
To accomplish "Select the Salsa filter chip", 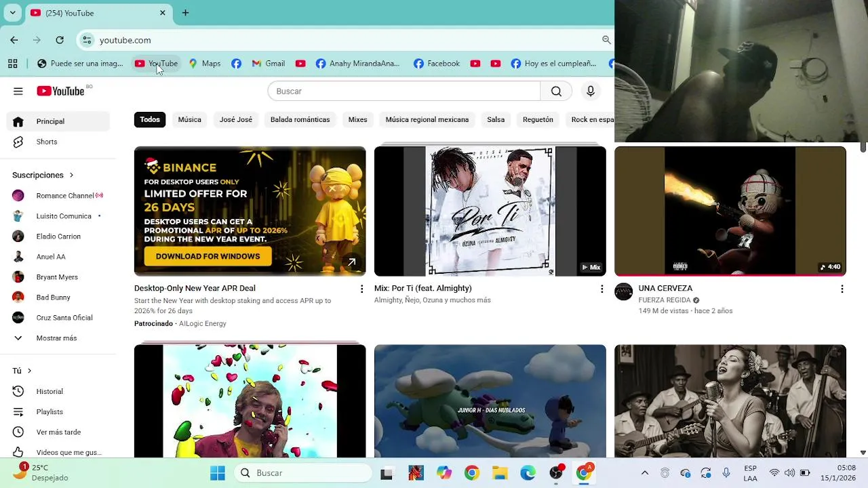I will 496,119.
